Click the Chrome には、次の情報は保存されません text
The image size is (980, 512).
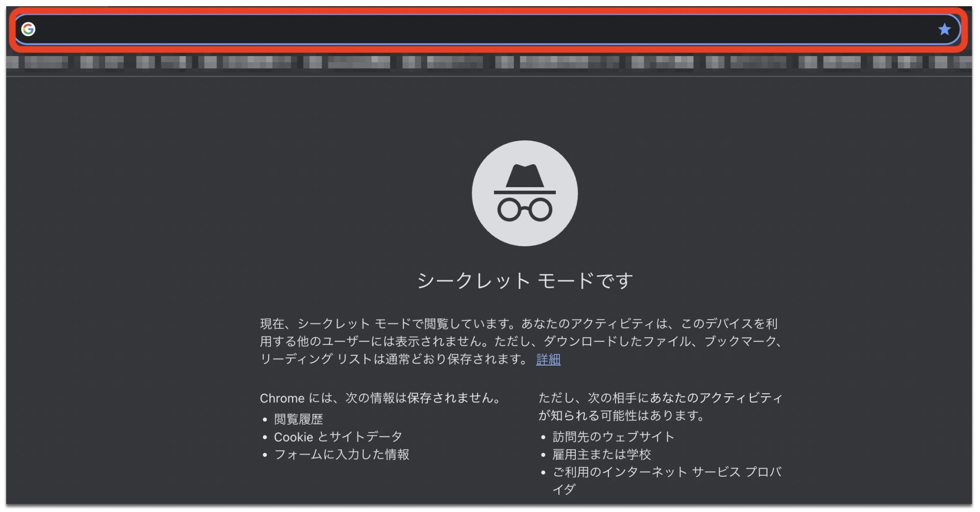pyautogui.click(x=380, y=398)
